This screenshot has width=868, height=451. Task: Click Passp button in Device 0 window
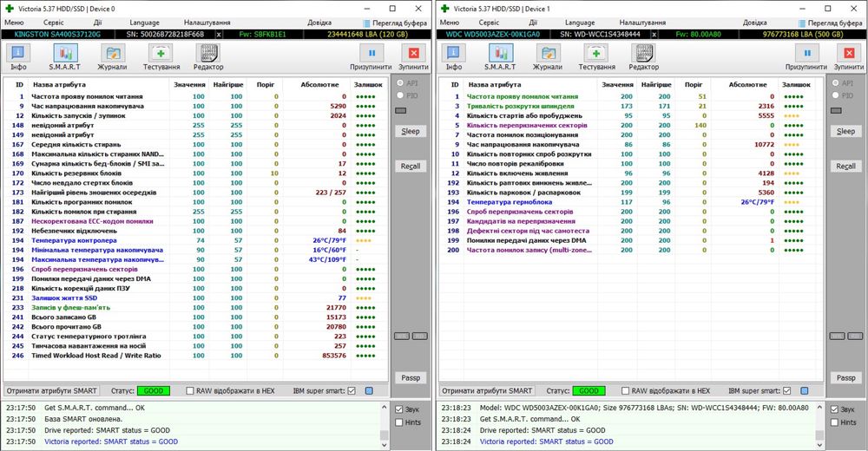tap(411, 378)
